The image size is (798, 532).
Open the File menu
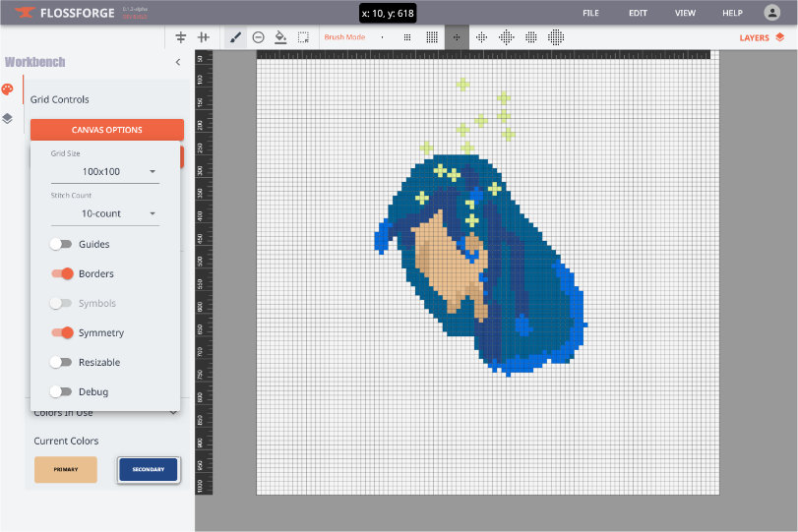(x=590, y=13)
